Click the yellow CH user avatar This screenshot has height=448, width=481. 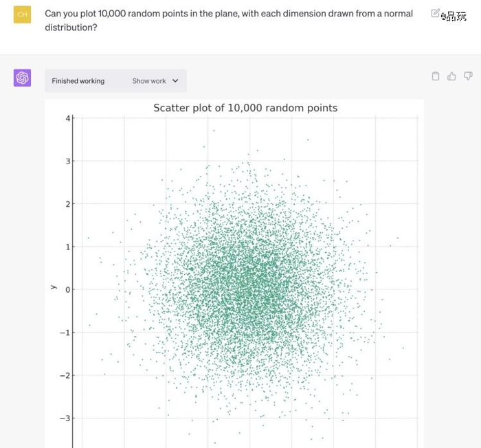pos(22,14)
